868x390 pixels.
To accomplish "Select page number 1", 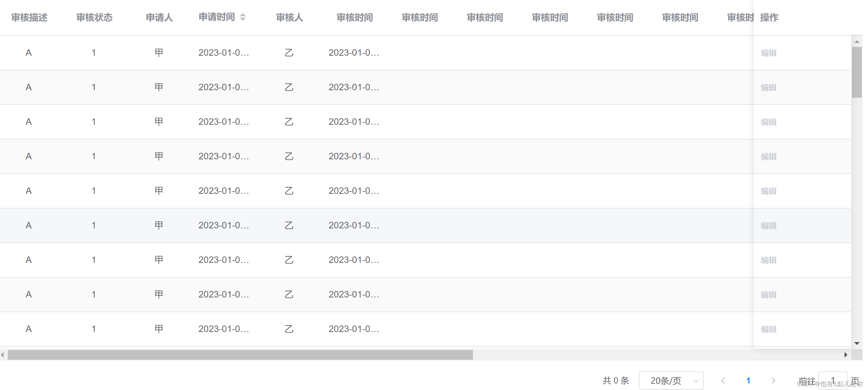I will point(748,381).
